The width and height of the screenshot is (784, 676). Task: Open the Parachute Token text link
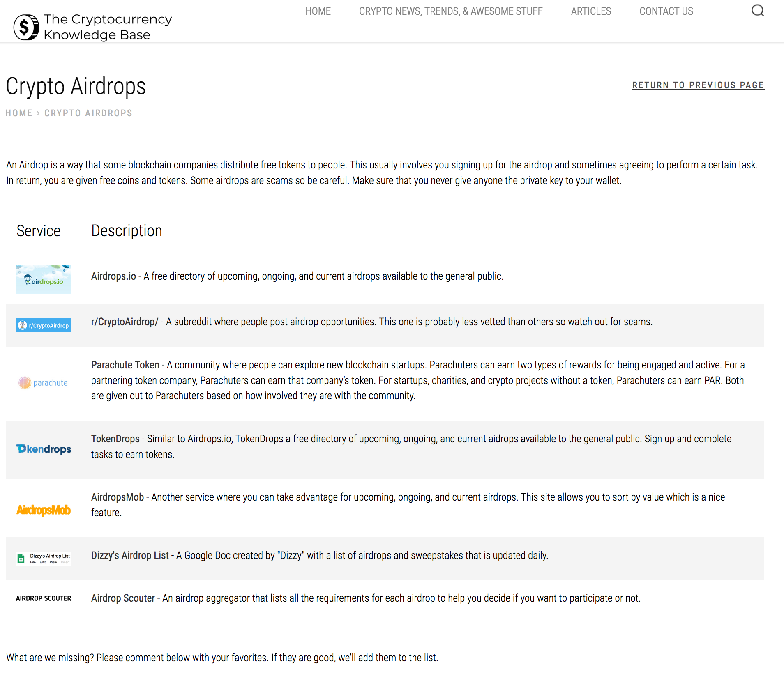pos(125,365)
